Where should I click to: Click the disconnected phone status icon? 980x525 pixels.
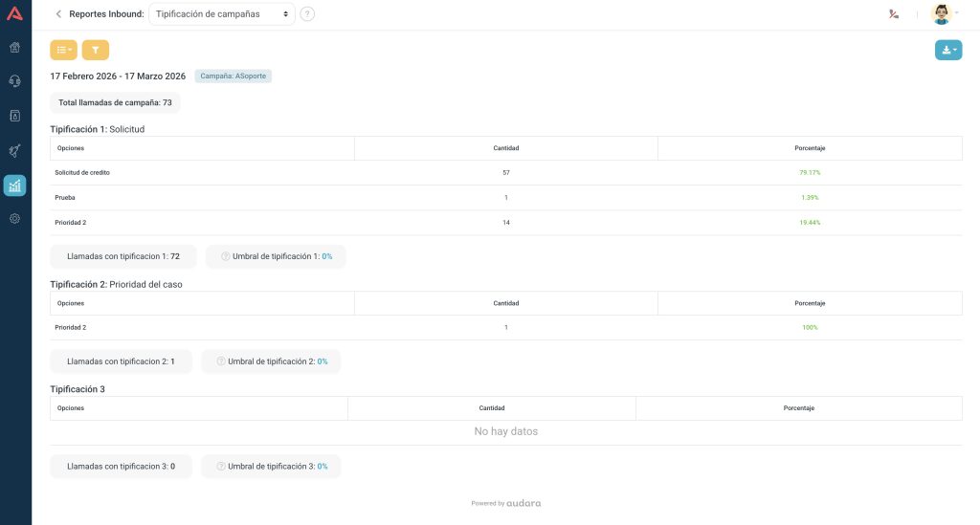(x=894, y=14)
